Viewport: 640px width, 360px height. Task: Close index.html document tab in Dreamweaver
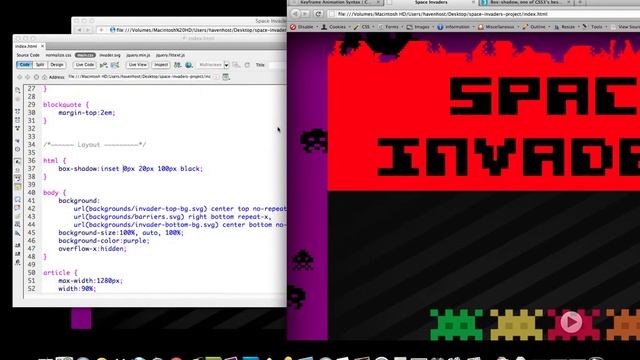pyautogui.click(x=42, y=47)
